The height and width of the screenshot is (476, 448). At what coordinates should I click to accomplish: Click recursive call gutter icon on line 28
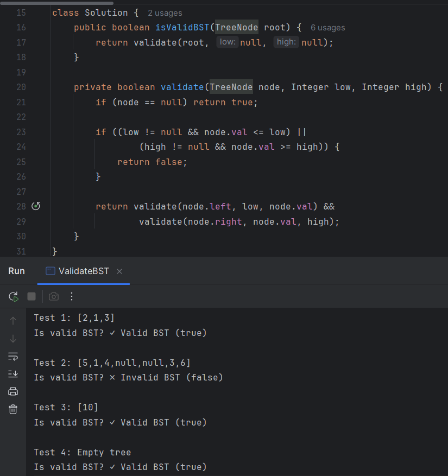click(36, 206)
